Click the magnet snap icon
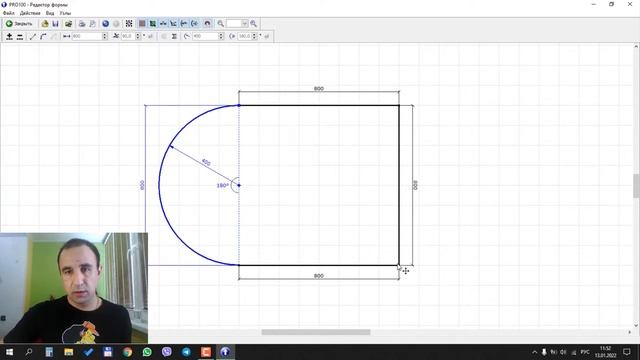Screen dimensions: 640x360 [x=207, y=24]
